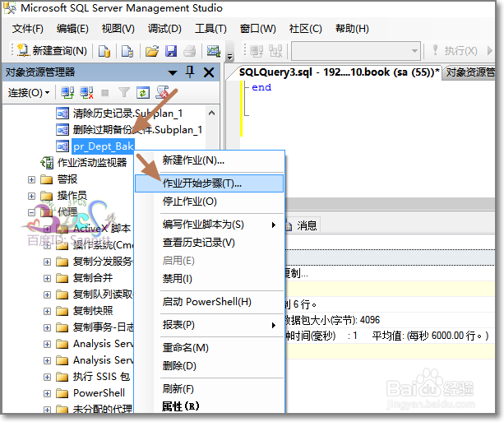Collapse the Proxies (代理) folder
Image resolution: width=504 pixels, height=422 pixels.
pyautogui.click(x=31, y=212)
